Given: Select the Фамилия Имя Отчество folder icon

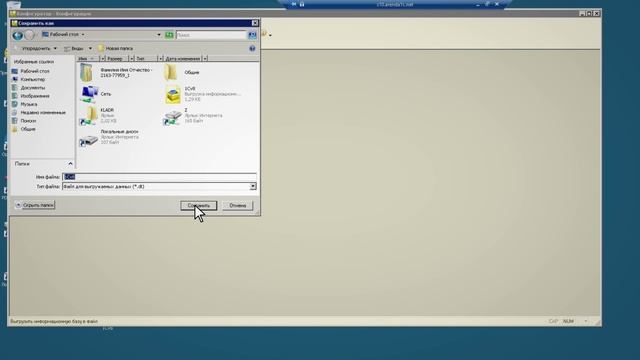Looking at the screenshot, I should 87,73.
